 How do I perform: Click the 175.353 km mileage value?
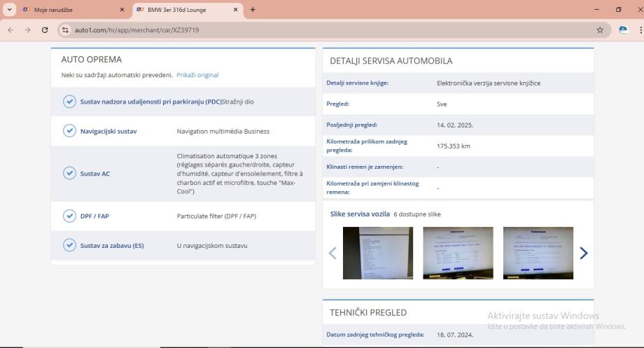point(454,146)
